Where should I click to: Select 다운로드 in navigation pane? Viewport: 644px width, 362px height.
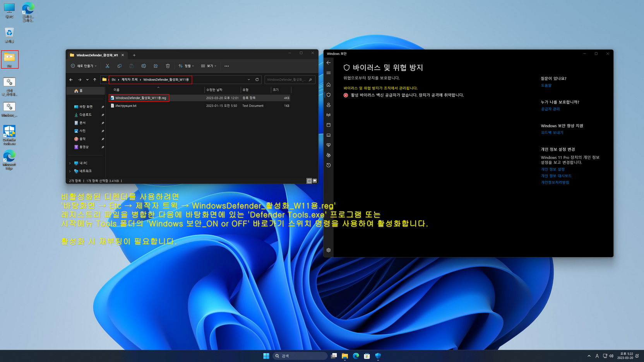tap(86, 115)
